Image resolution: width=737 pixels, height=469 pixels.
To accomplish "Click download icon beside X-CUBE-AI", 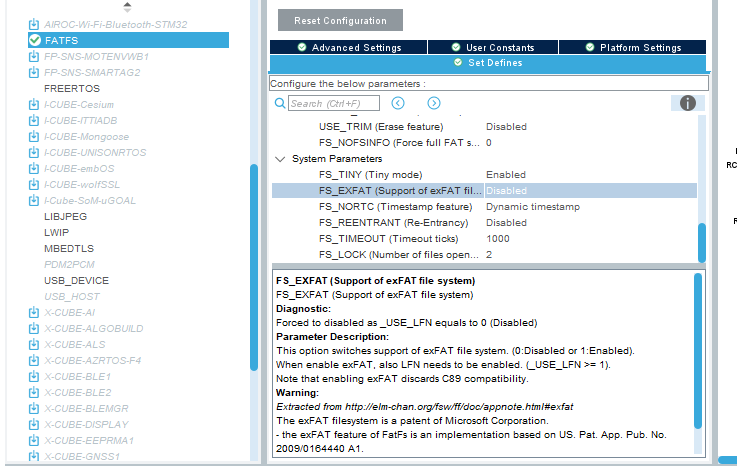I will (x=34, y=312).
